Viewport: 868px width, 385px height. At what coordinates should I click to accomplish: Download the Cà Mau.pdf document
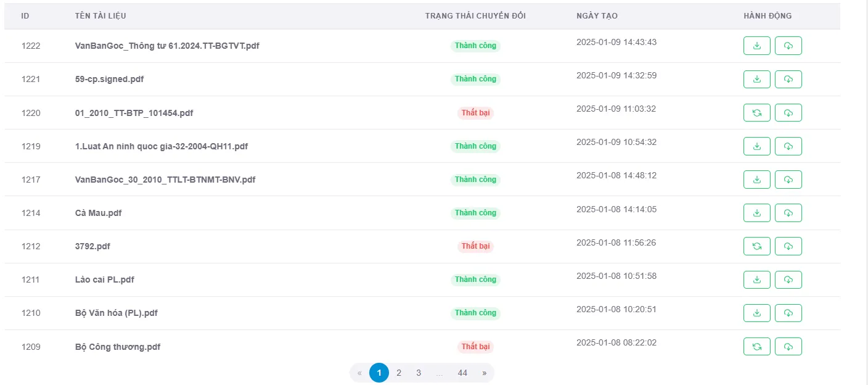pyautogui.click(x=756, y=213)
